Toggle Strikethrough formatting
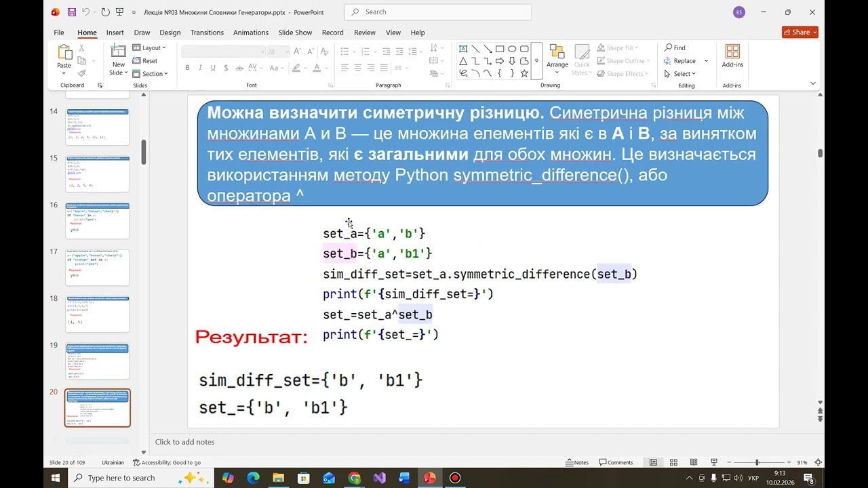The width and height of the screenshot is (868, 488). coord(239,68)
